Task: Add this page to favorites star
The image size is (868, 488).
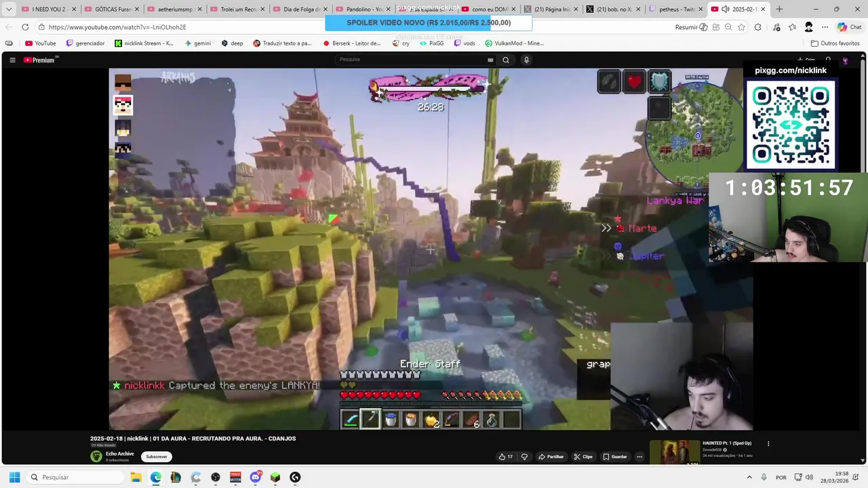Action: click(x=741, y=27)
